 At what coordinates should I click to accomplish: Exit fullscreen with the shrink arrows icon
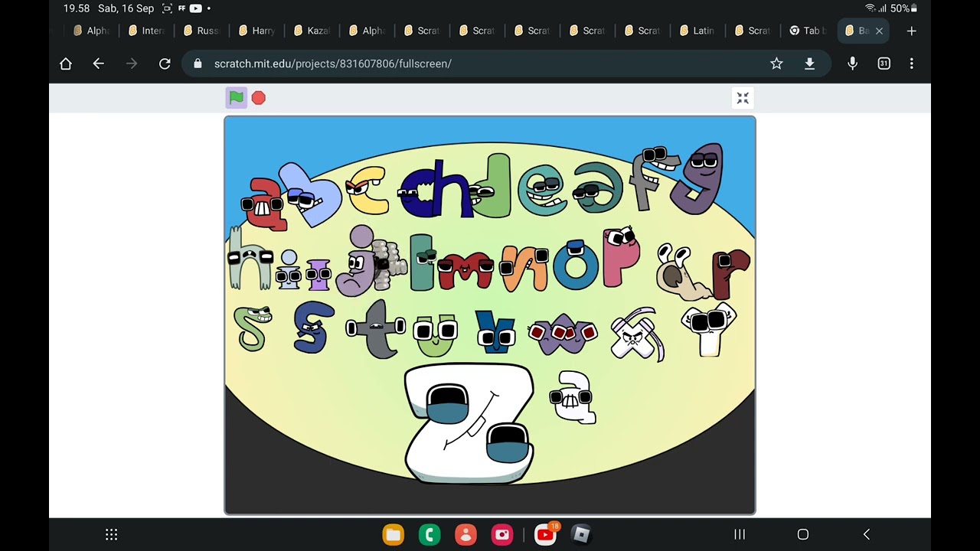pos(743,98)
